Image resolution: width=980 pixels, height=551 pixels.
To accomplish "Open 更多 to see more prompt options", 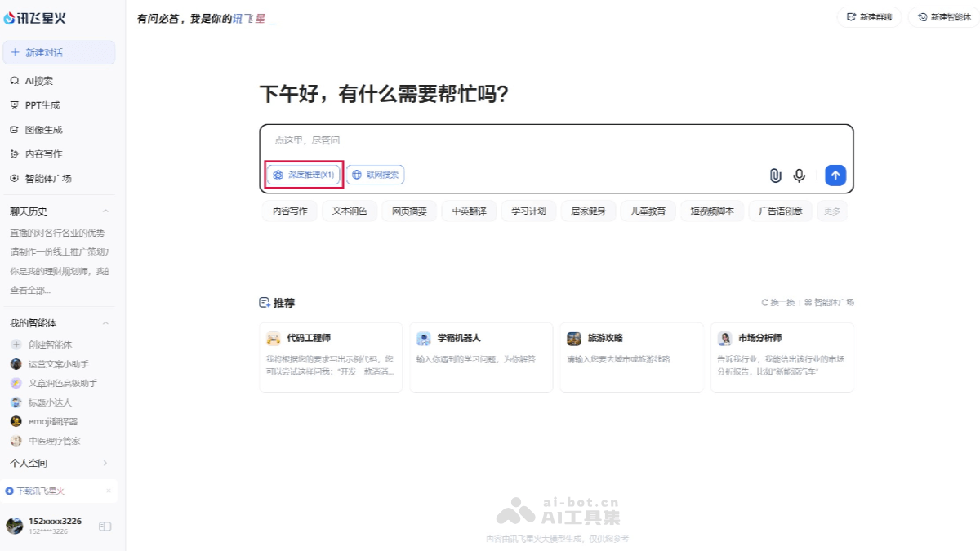I will point(832,211).
